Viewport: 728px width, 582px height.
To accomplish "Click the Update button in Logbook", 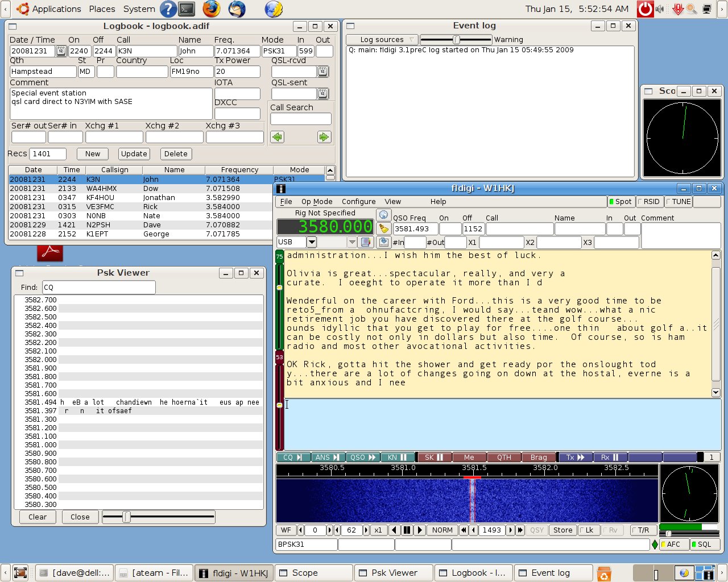I will (134, 154).
